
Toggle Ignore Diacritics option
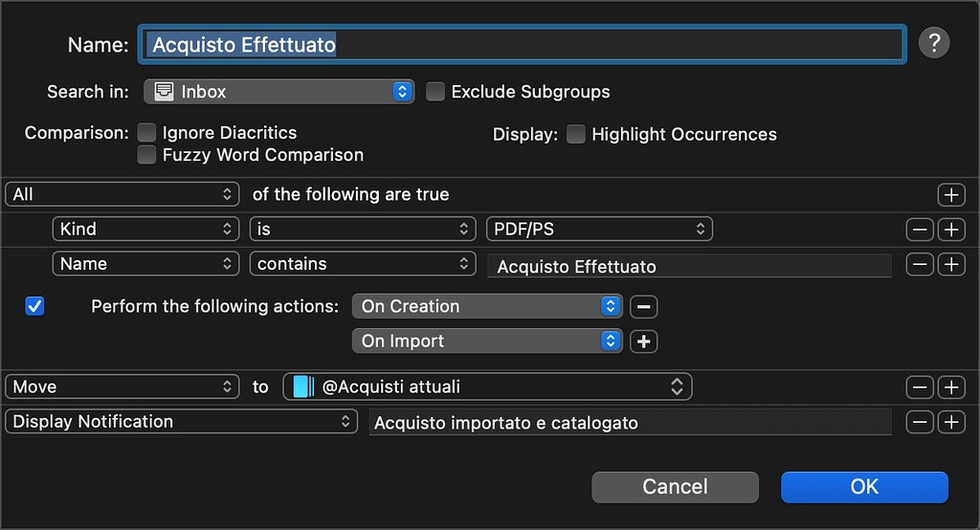[x=146, y=133]
